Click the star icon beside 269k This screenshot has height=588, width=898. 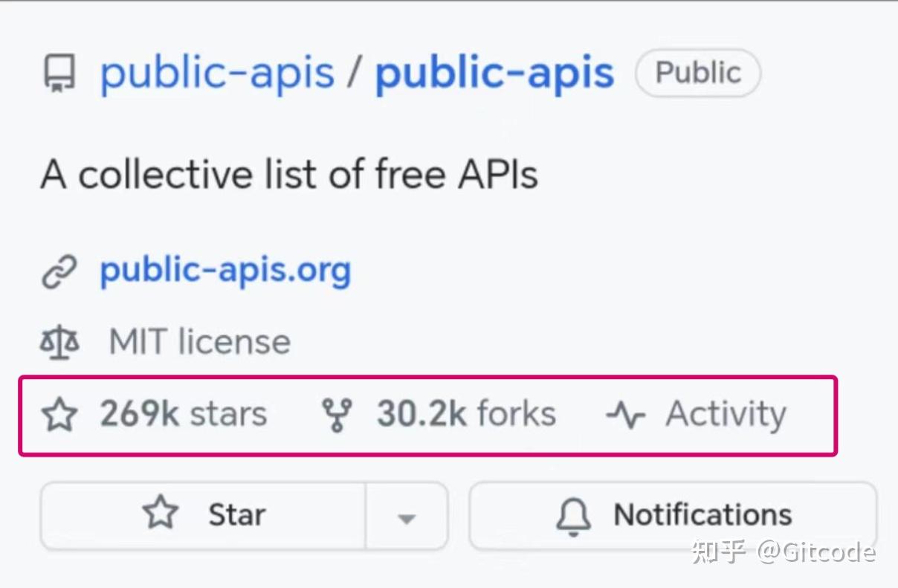click(59, 415)
